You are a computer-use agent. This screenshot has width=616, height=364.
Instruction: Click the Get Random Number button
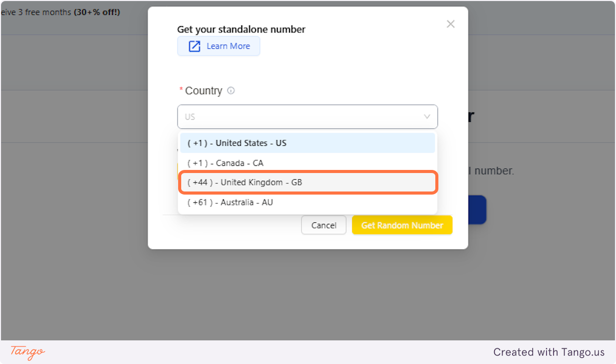pos(402,225)
